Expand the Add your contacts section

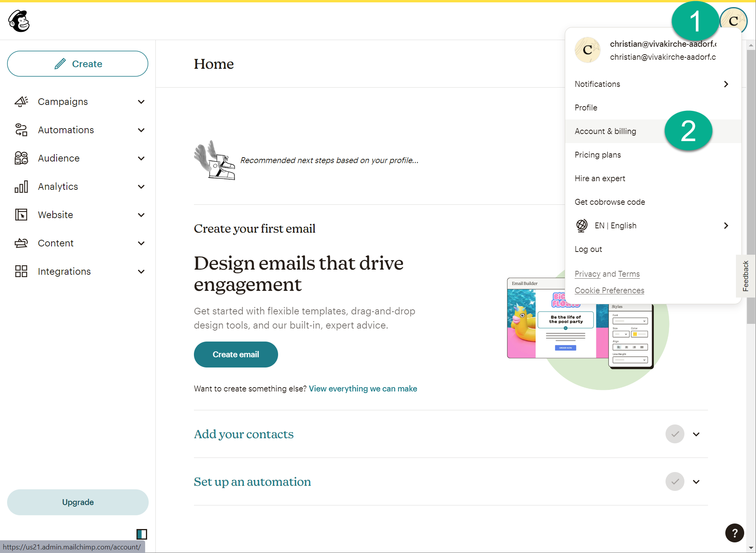point(696,434)
